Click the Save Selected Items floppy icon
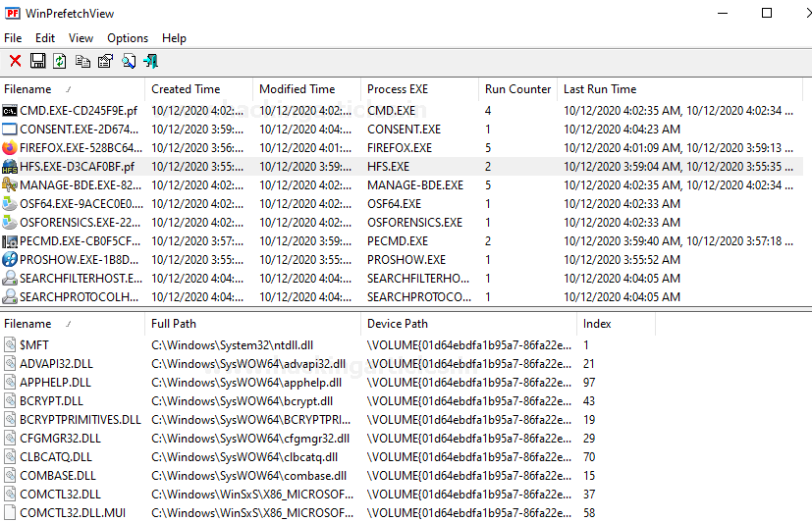Viewport: 812px width, 522px height. coord(38,61)
